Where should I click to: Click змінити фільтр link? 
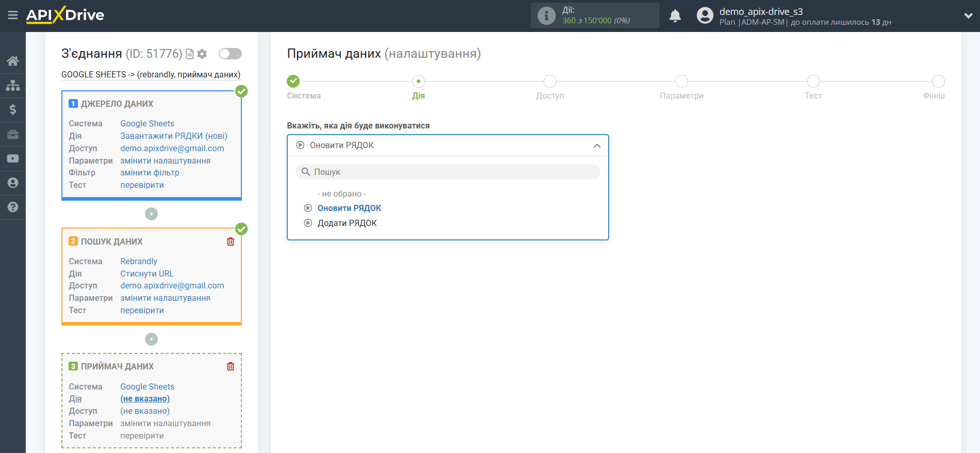point(150,173)
